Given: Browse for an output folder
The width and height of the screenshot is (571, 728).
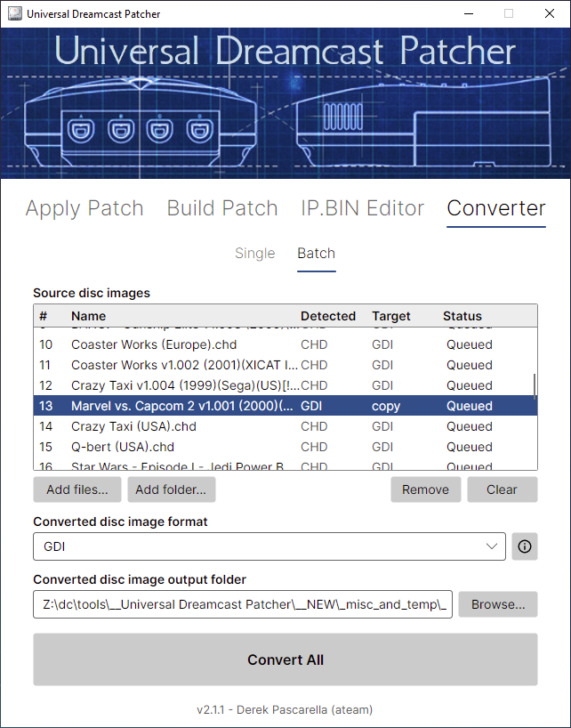Looking at the screenshot, I should pos(498,604).
